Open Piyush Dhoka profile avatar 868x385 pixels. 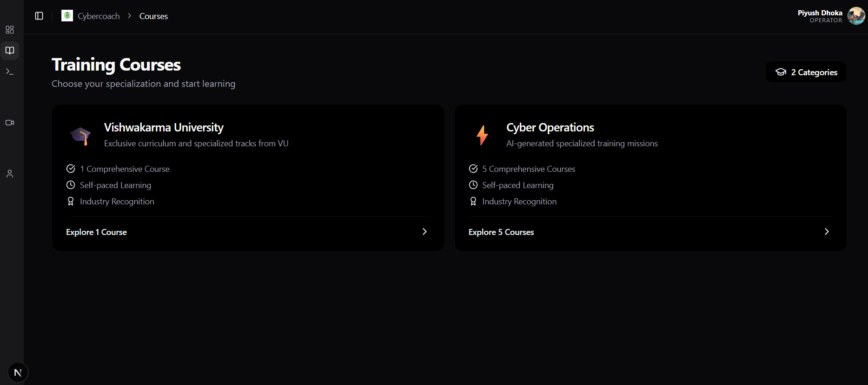[x=856, y=16]
